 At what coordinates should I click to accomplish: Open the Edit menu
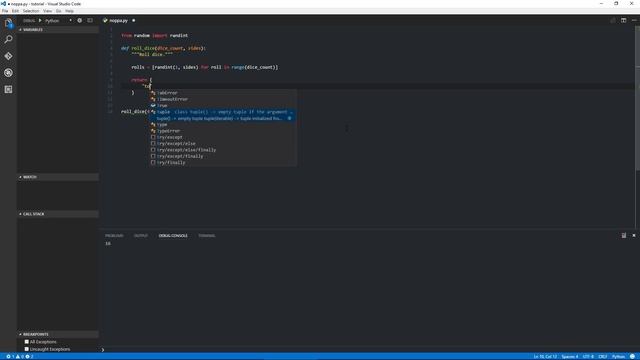click(x=16, y=11)
